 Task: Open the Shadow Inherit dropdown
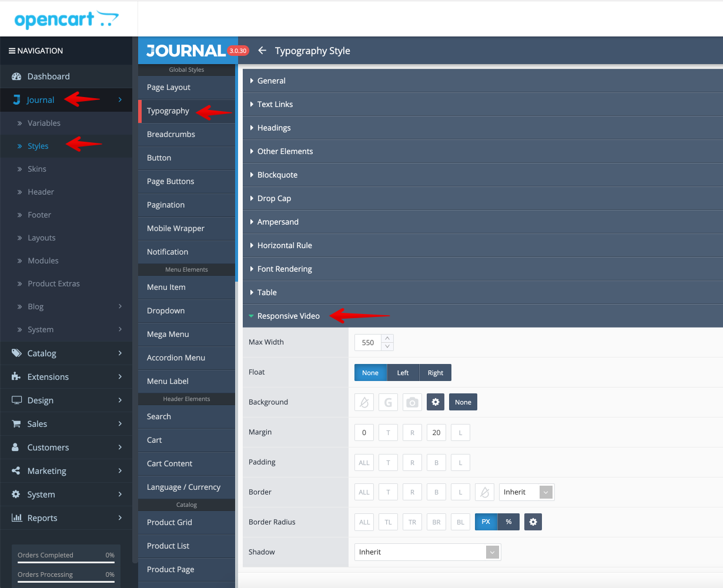(x=427, y=552)
